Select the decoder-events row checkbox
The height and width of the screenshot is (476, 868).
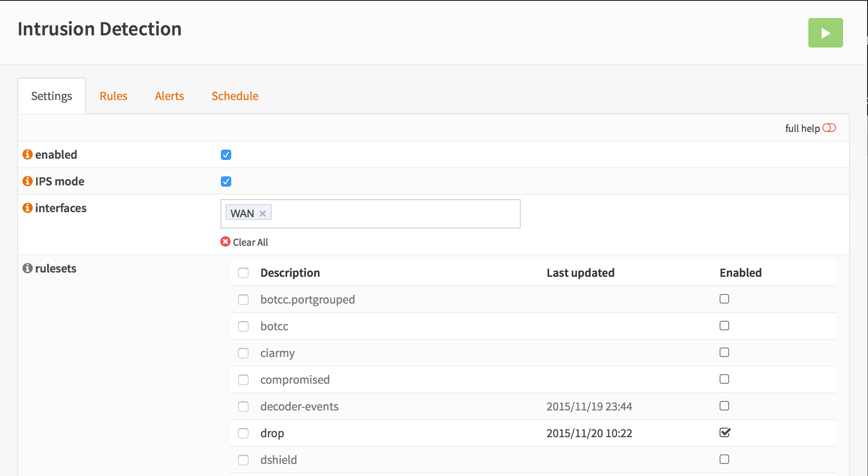(243, 407)
